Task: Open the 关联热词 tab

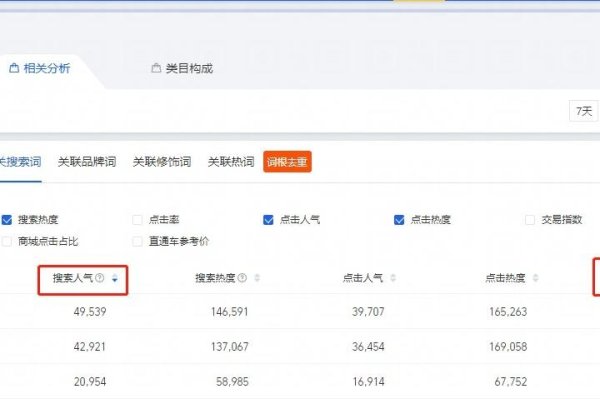Action: (x=231, y=162)
